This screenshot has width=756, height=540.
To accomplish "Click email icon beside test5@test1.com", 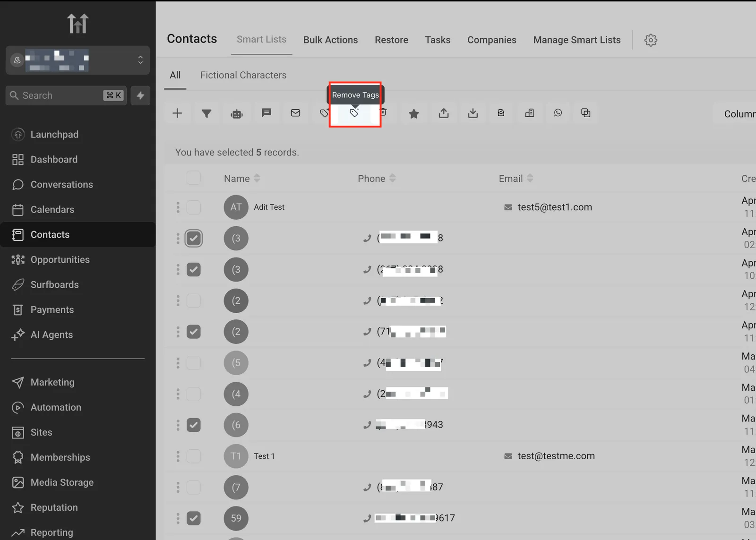I will click(x=508, y=207).
